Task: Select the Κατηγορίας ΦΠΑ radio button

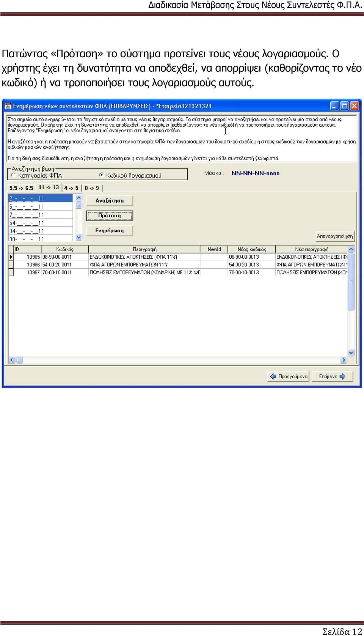Action: coord(14,175)
